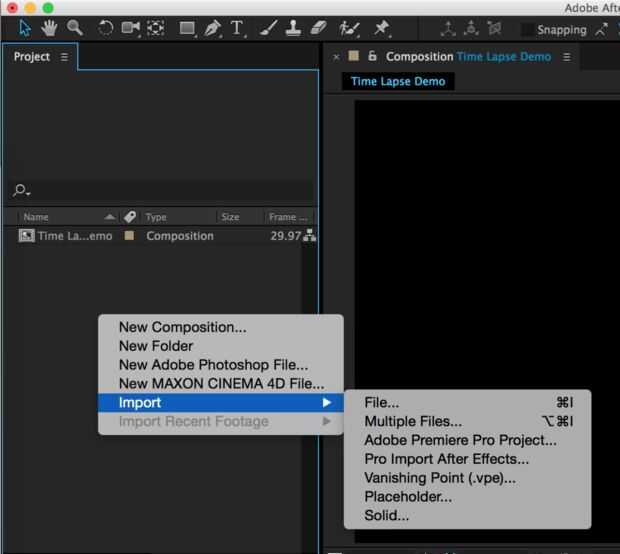Choose New Composition... from context menu

click(221, 327)
